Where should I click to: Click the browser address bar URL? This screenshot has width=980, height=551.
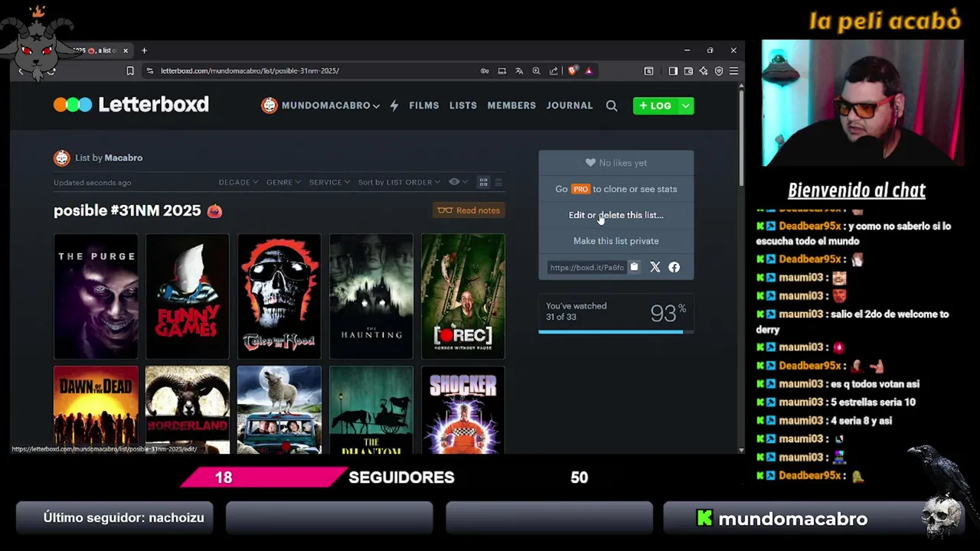250,70
